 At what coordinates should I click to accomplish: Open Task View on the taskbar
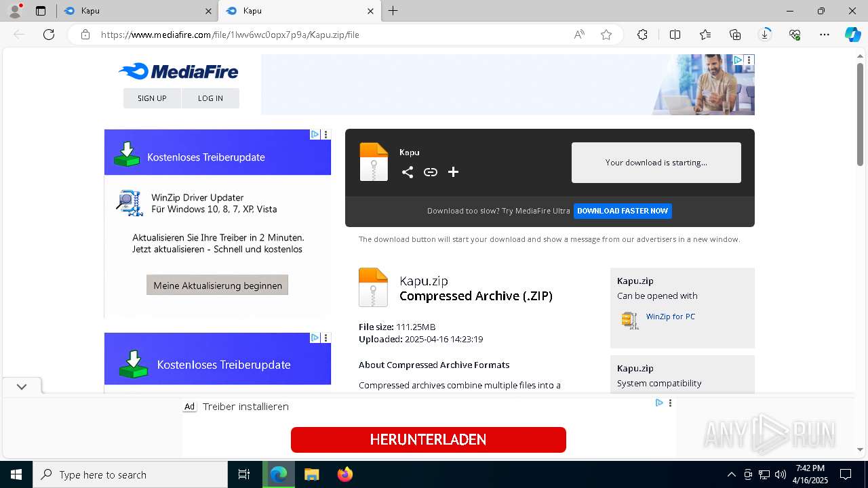pos(244,474)
